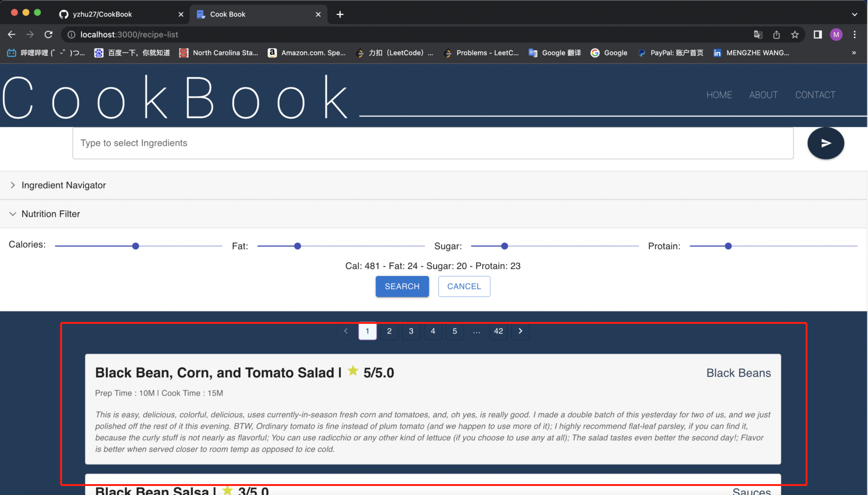Open Chrome side panel icon

pos(818,35)
